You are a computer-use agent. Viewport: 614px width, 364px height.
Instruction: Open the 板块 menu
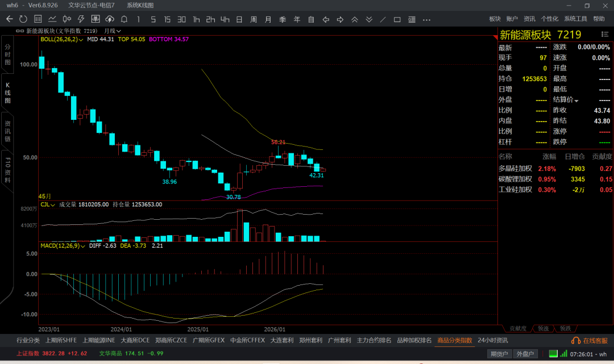(x=495, y=19)
